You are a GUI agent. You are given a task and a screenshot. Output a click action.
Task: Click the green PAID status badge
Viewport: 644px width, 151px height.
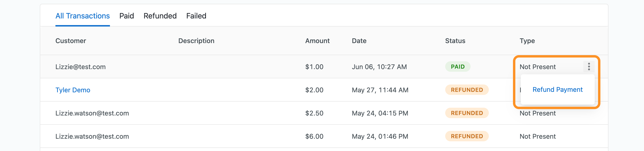tap(458, 67)
